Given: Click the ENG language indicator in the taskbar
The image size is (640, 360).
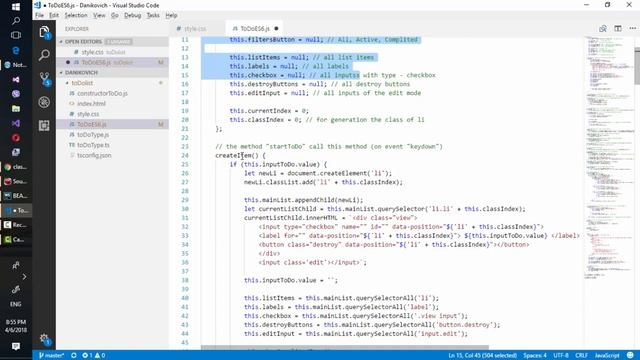Looking at the screenshot, I should (16, 304).
